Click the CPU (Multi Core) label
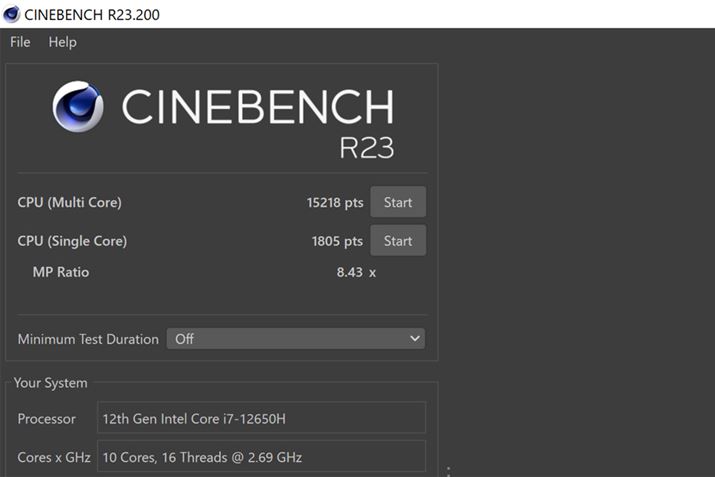 [70, 202]
